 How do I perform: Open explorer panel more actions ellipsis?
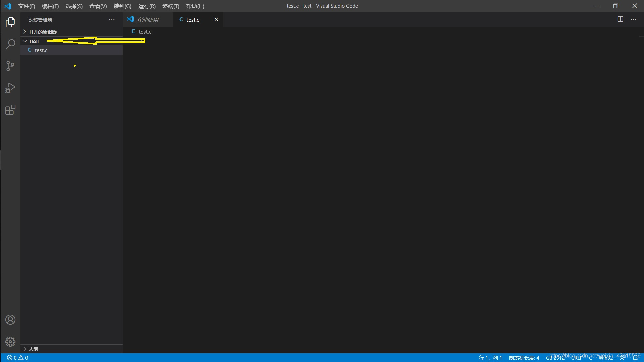point(112,19)
